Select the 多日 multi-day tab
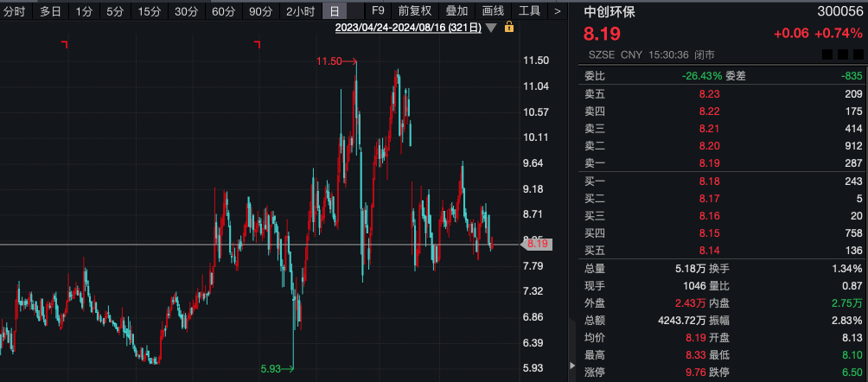Screen dimensions: 868x382 (50, 11)
